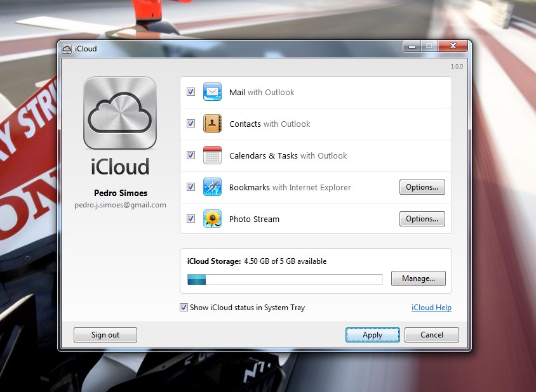Click the Cancel button
This screenshot has height=392, width=536.
tap(432, 335)
